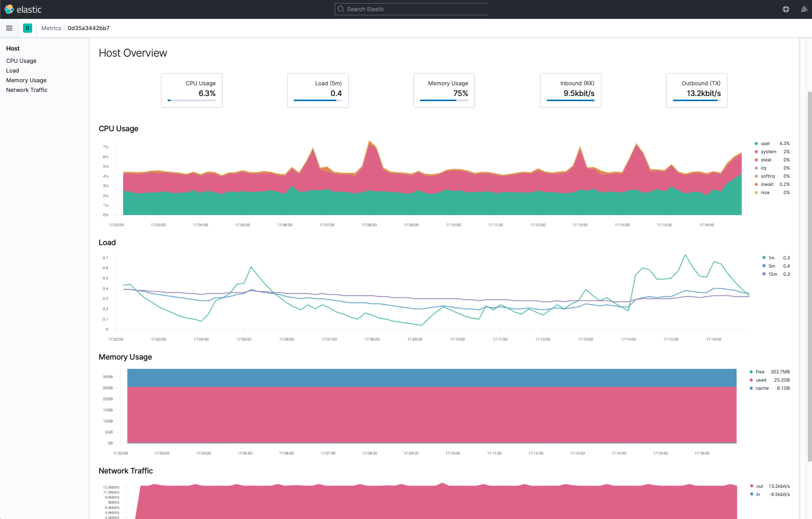Click the Load chart title
The image size is (812, 519).
(107, 243)
